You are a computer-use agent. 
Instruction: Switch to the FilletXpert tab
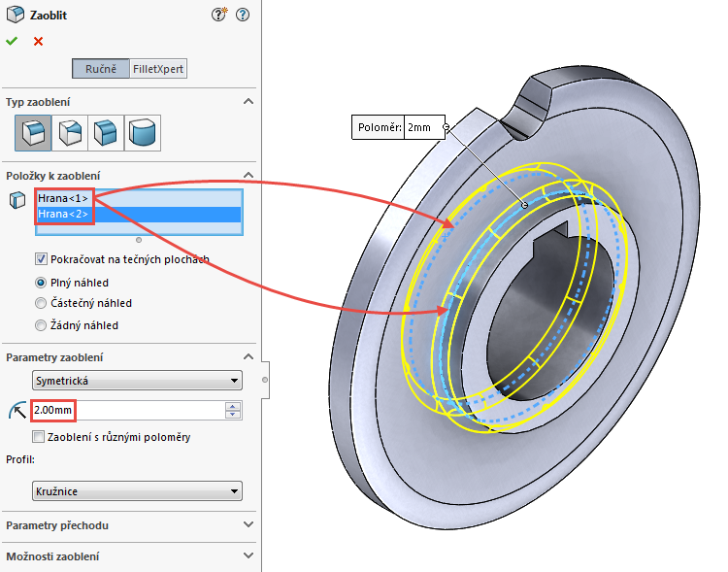pos(158,69)
